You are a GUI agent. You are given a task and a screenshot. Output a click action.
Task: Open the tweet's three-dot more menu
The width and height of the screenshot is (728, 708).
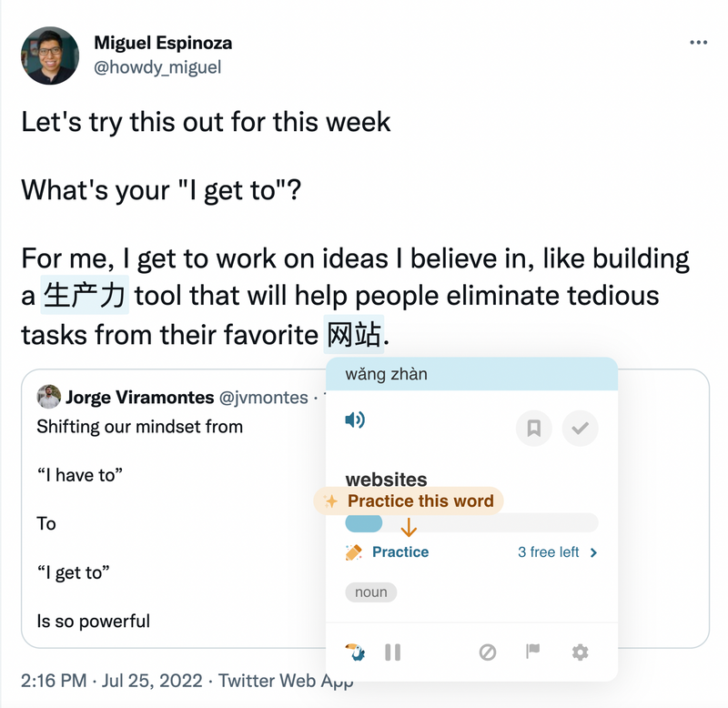pos(698,42)
